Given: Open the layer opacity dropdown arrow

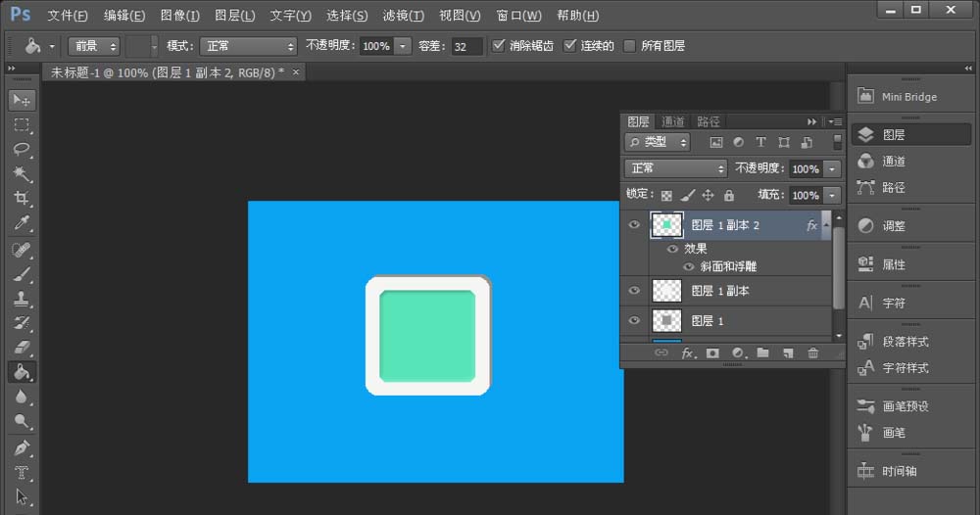Looking at the screenshot, I should (831, 168).
